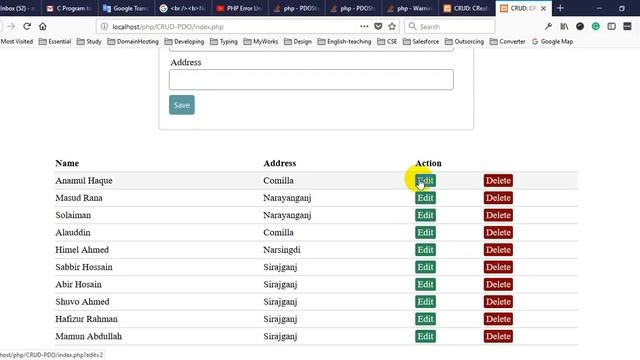Open the English-teaching bookmarks folder

344,42
